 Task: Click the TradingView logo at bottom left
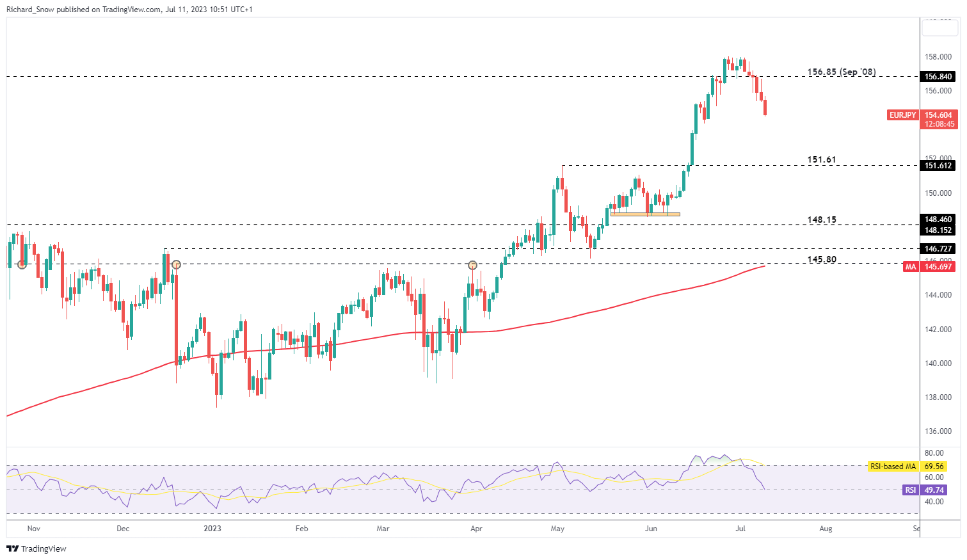(36, 548)
